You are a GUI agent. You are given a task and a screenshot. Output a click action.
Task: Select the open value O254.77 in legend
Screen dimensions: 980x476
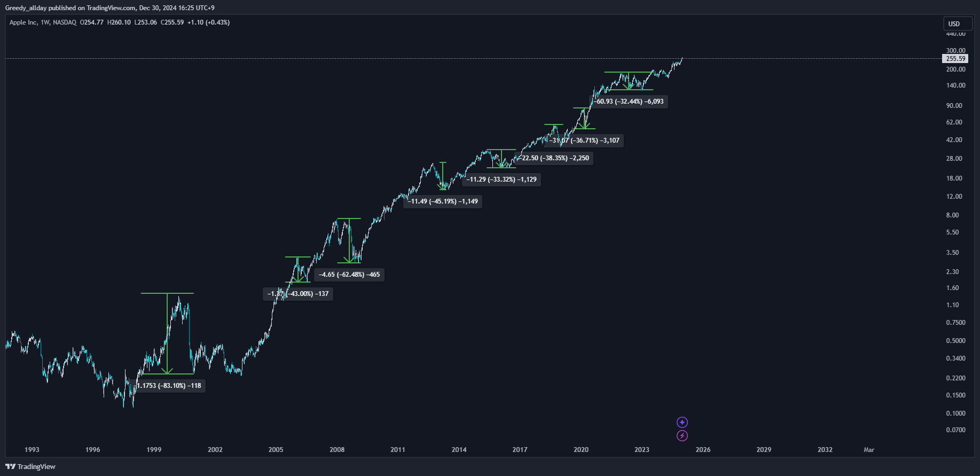(x=92, y=22)
